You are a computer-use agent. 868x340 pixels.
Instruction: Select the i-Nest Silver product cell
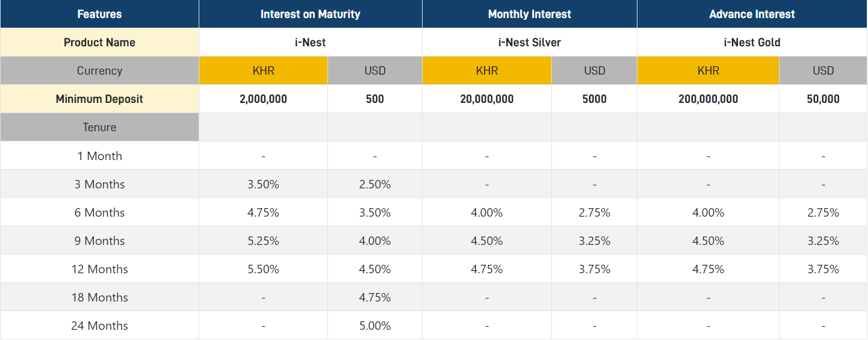[530, 42]
